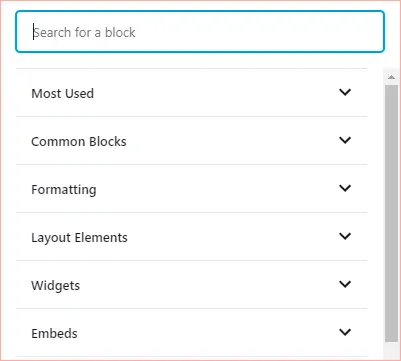The image size is (401, 361).
Task: Select the Common Blocks label text
Action: [x=79, y=142]
